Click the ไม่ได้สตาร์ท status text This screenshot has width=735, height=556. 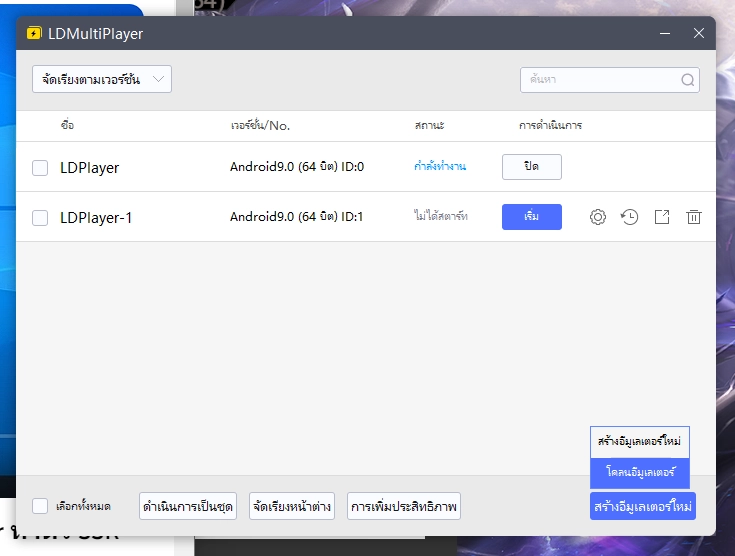click(x=441, y=216)
